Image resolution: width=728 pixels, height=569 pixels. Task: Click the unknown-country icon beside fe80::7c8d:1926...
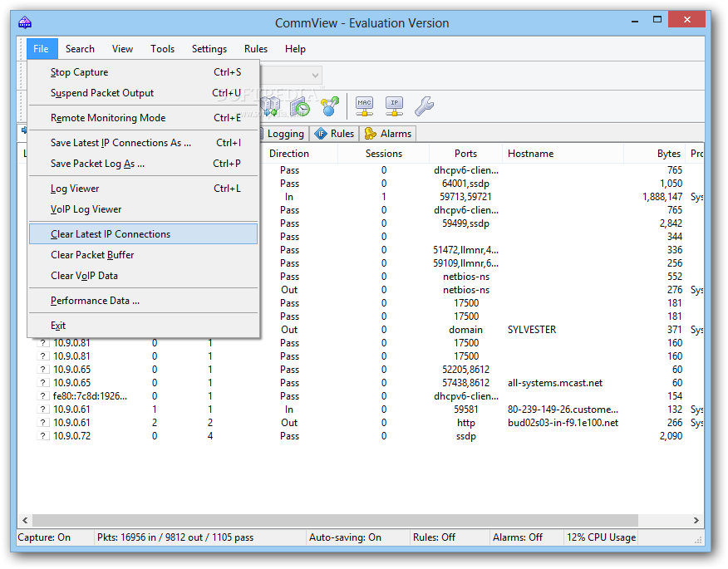[x=42, y=396]
